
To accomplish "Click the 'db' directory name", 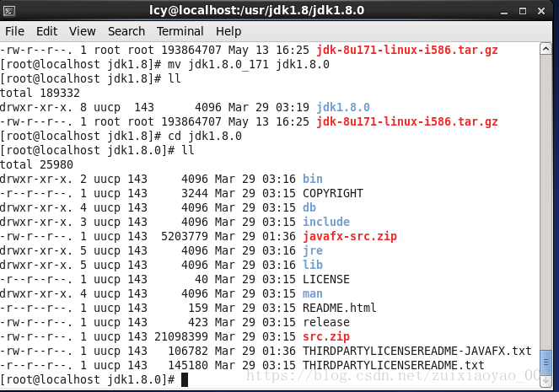I will pos(309,207).
